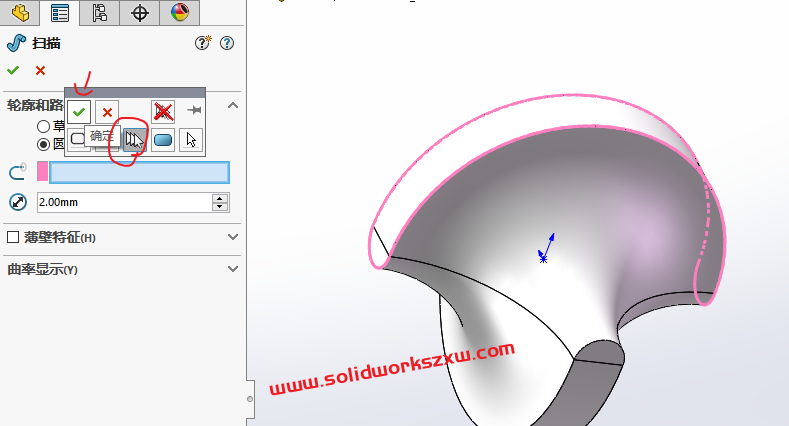
Task: Collapse the 轮廓和路径 section
Action: pyautogui.click(x=232, y=106)
